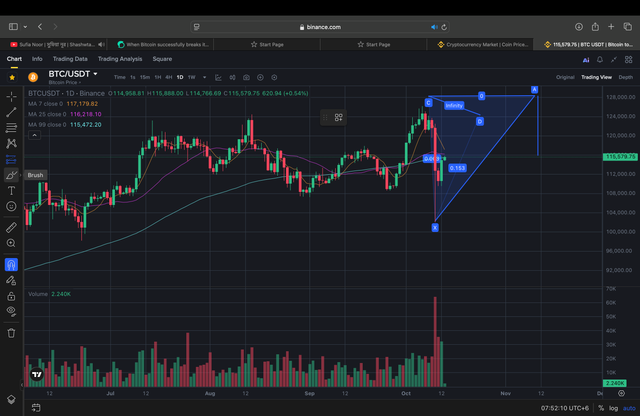Open the indicators icon in chart toolbar
The width and height of the screenshot is (640, 416).
click(x=218, y=77)
